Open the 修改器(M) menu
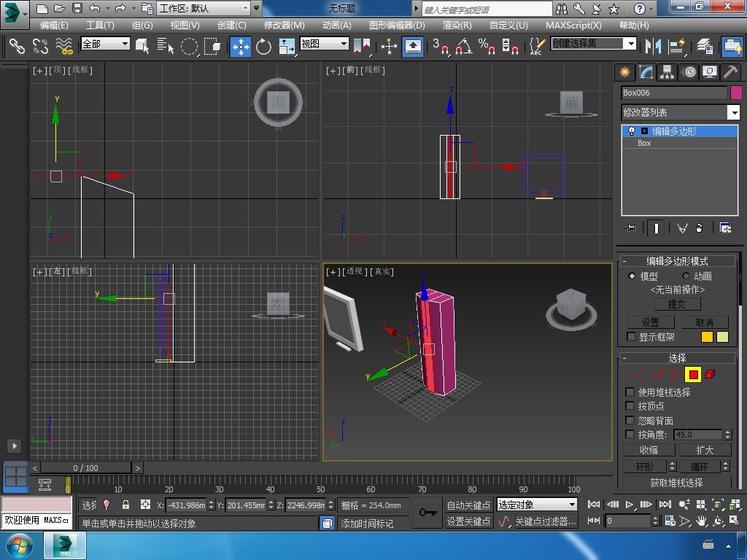The height and width of the screenshot is (560, 747). coord(285,26)
